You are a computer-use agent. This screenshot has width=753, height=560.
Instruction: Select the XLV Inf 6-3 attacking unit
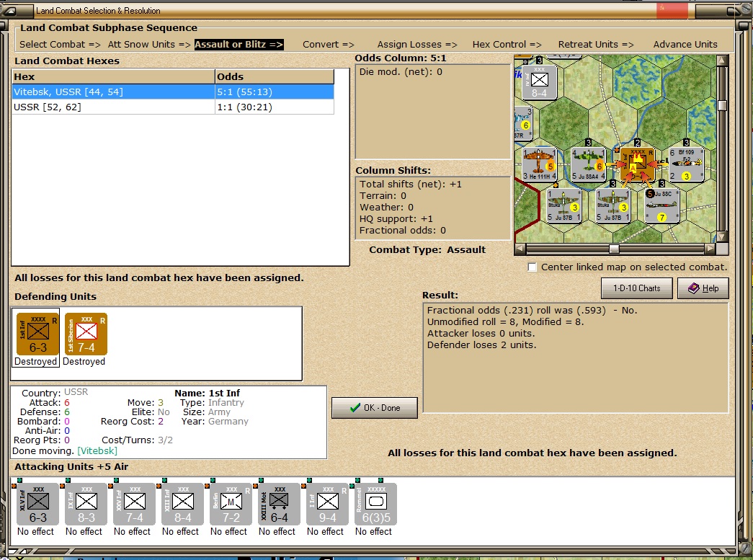pyautogui.click(x=37, y=505)
